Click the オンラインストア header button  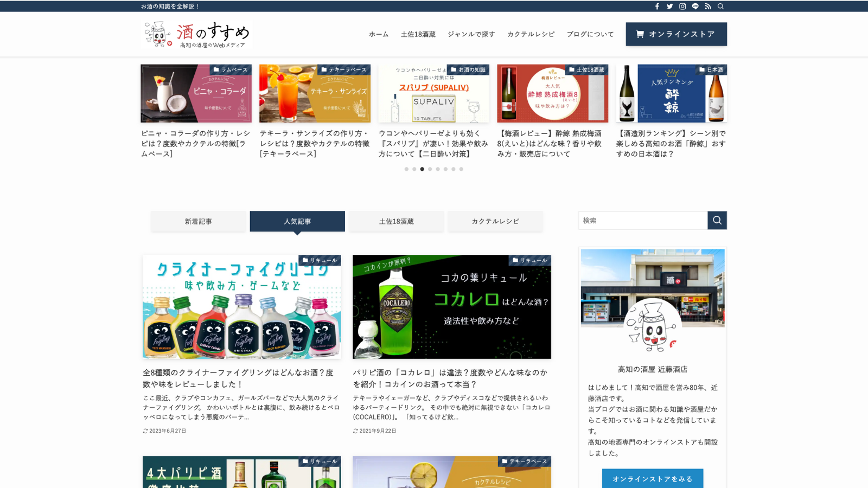click(676, 34)
